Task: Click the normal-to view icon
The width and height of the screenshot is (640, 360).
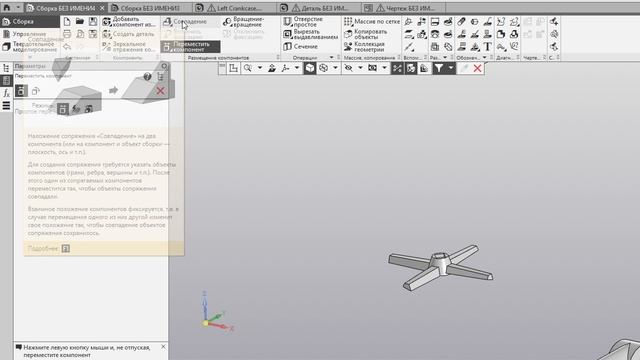Action: tap(272, 68)
